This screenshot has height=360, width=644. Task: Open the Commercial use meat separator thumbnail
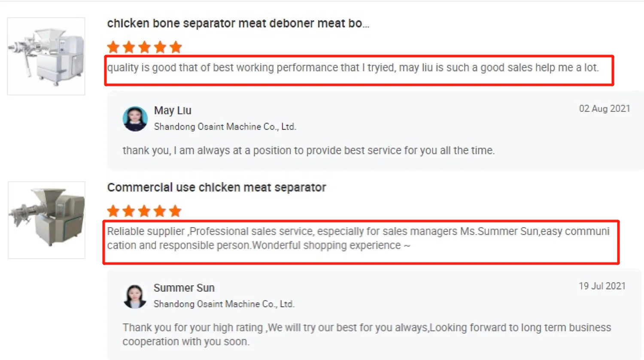tap(46, 220)
